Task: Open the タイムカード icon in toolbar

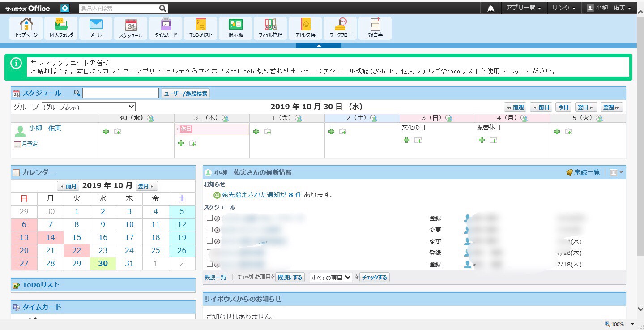Action: 166,28
